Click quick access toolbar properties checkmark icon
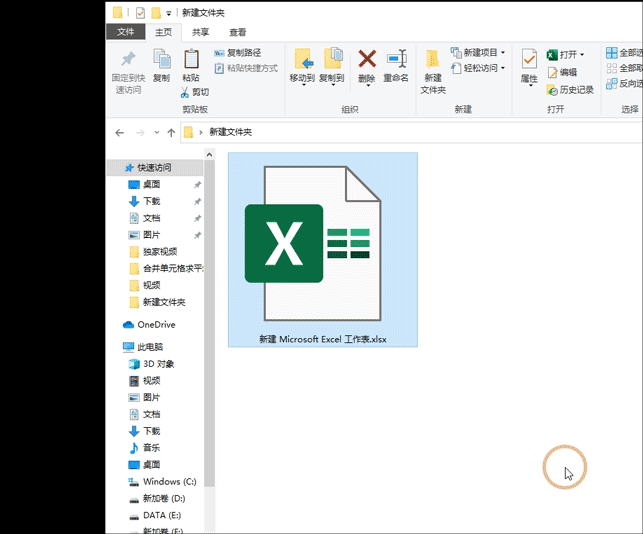Screen dimensions: 643x534 coord(140,13)
